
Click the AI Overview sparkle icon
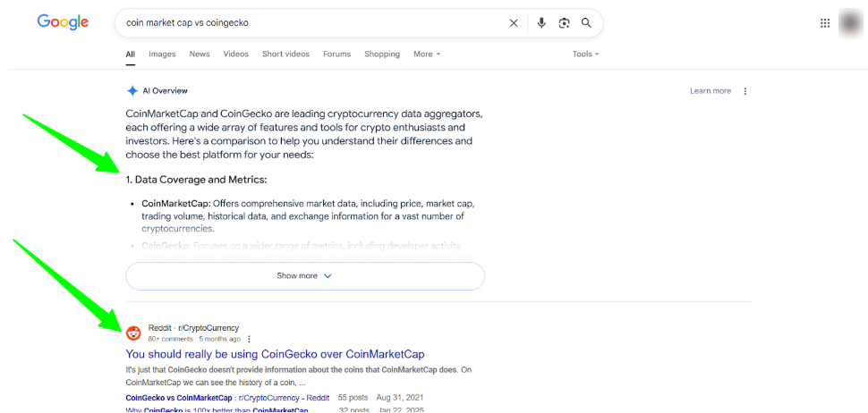(132, 90)
